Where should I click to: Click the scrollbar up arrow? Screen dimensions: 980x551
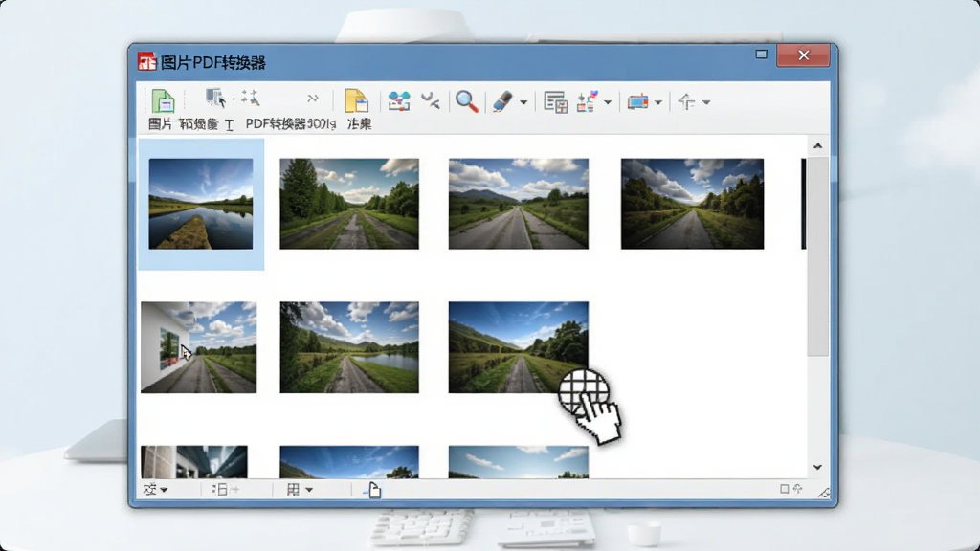tap(817, 146)
